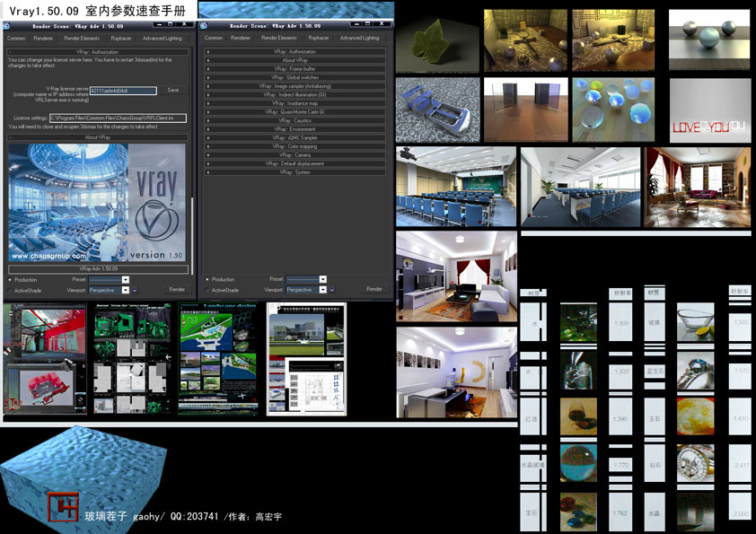Open the belt buckle on carpet render thumbnail

click(x=438, y=110)
